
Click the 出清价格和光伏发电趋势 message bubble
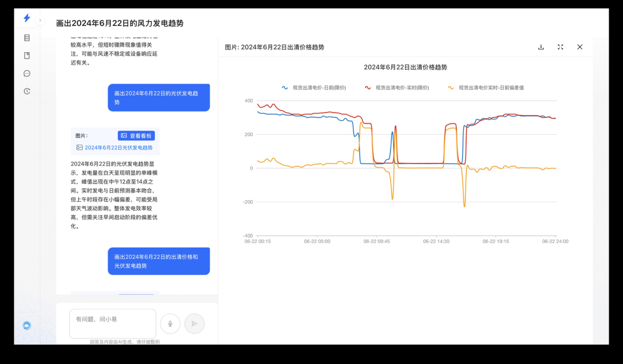[158, 261]
